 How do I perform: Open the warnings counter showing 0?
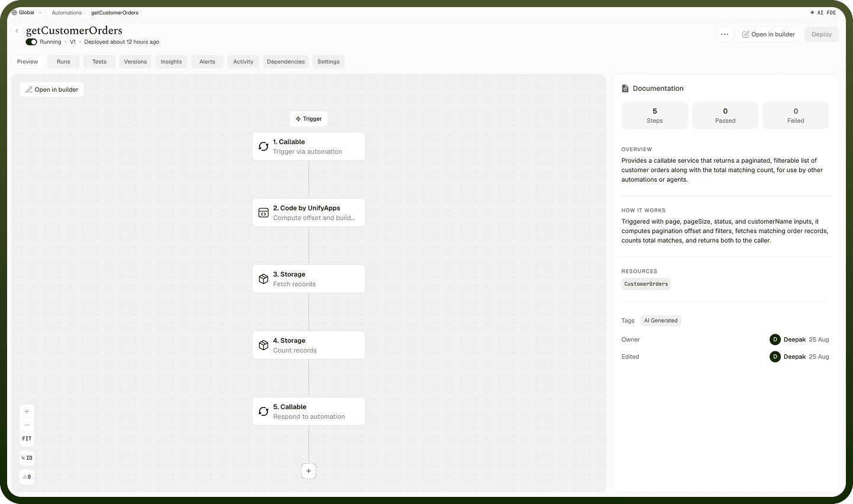[x=27, y=477]
